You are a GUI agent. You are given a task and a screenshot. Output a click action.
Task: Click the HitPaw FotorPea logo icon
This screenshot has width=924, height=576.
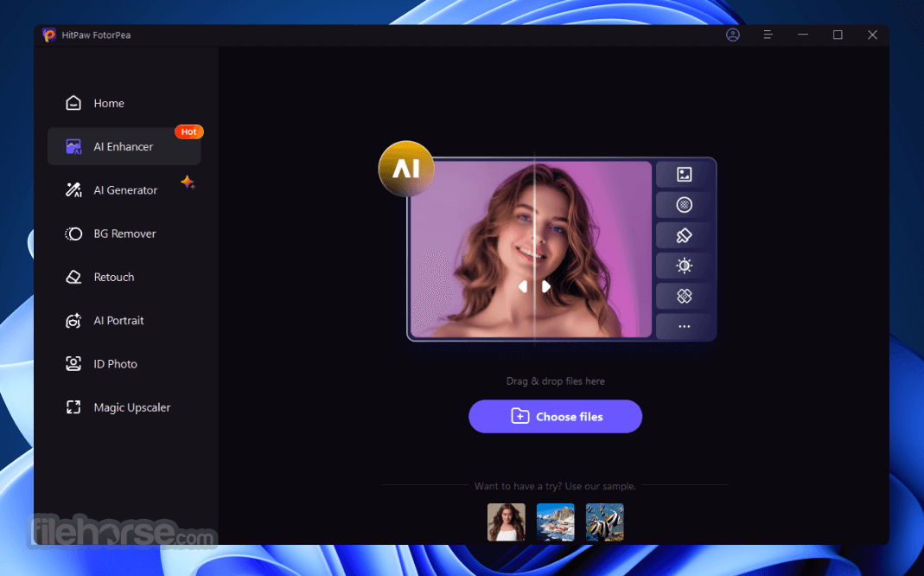pyautogui.click(x=49, y=35)
